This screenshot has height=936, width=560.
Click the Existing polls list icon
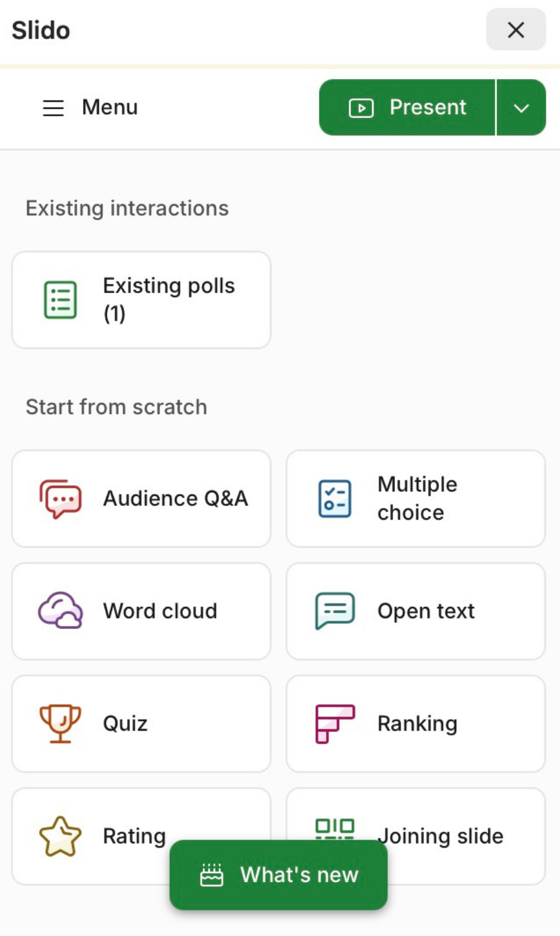point(60,300)
